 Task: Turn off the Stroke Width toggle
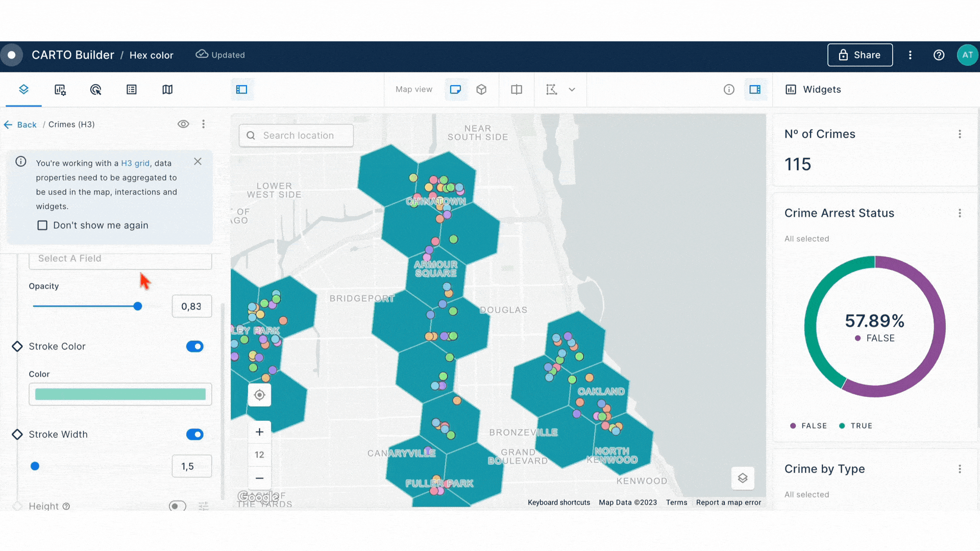tap(194, 435)
